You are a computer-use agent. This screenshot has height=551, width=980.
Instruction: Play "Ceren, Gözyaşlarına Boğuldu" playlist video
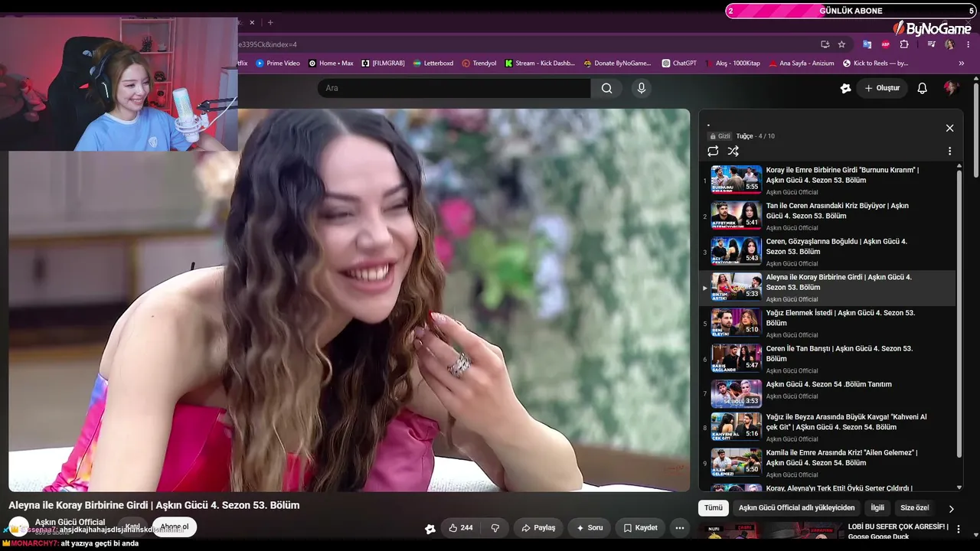point(828,253)
